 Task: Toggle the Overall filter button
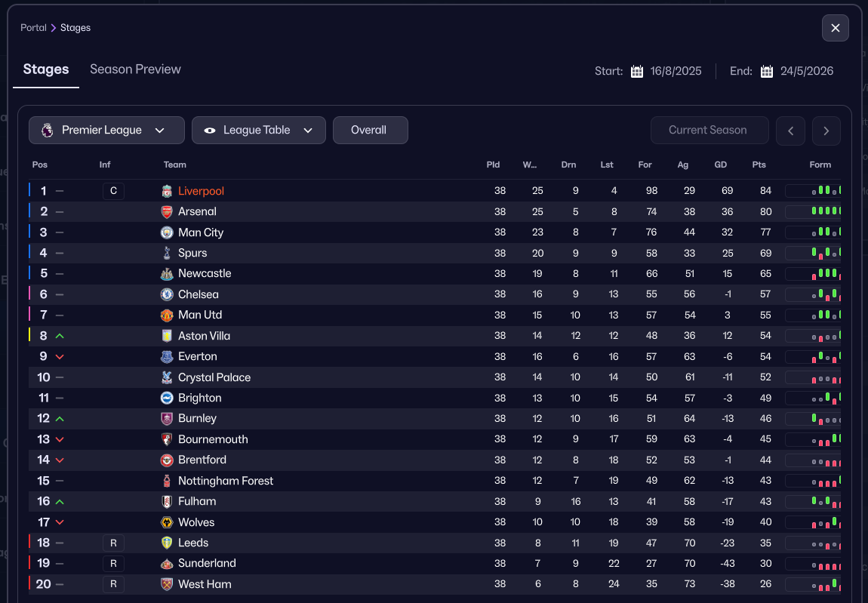pyautogui.click(x=370, y=130)
